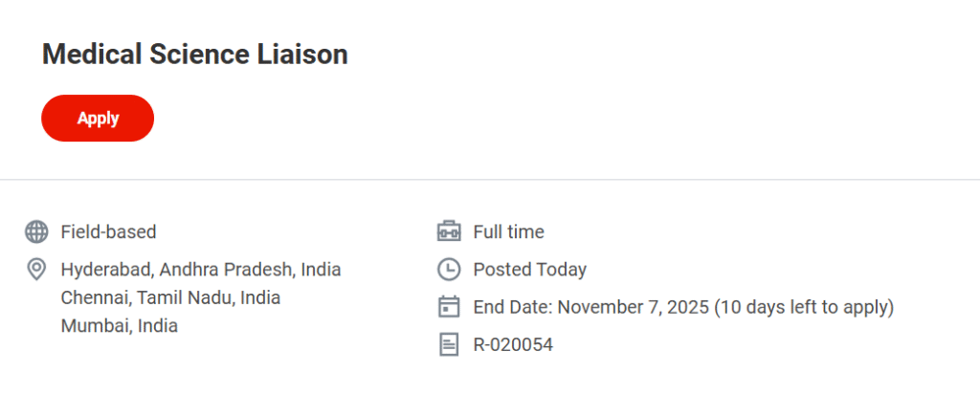
Task: Click the '10 days left to apply' note
Action: (x=805, y=307)
